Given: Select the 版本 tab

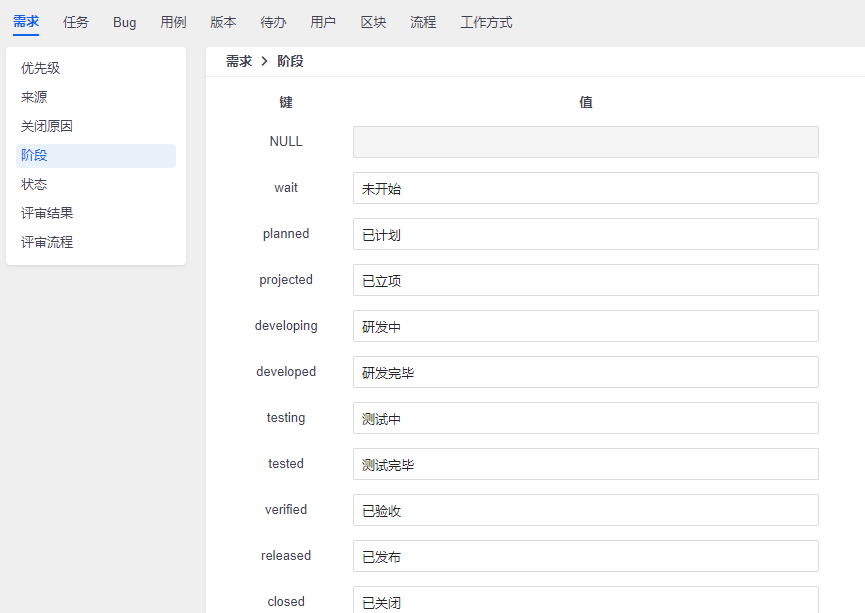Looking at the screenshot, I should pos(224,22).
